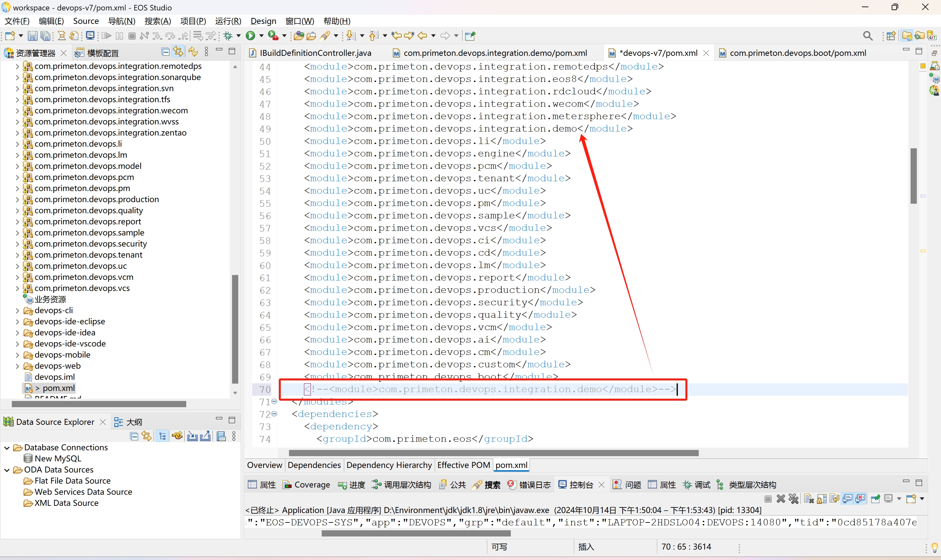Collapse the ODA Data Sources node

coord(7,470)
